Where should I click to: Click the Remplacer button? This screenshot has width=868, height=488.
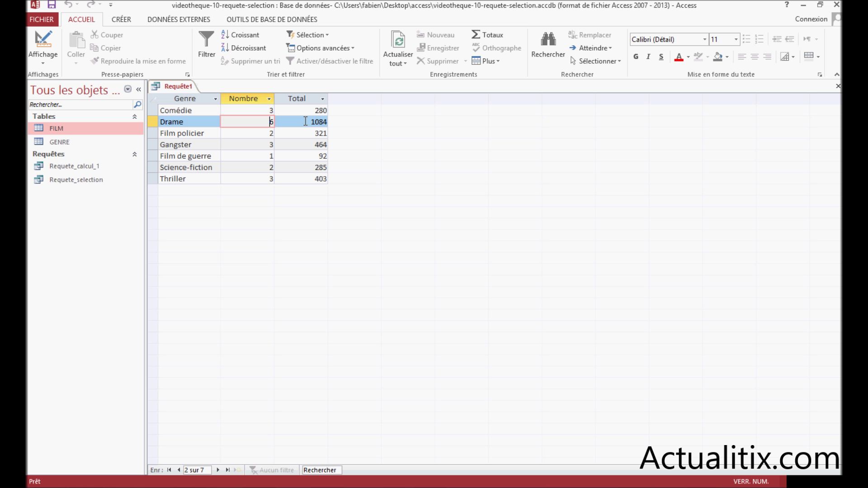tap(590, 35)
